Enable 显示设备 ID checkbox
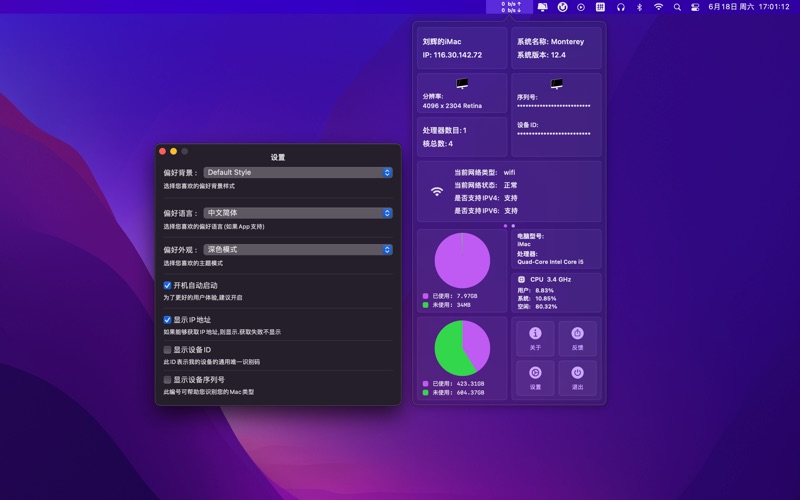The width and height of the screenshot is (800, 500). [167, 349]
